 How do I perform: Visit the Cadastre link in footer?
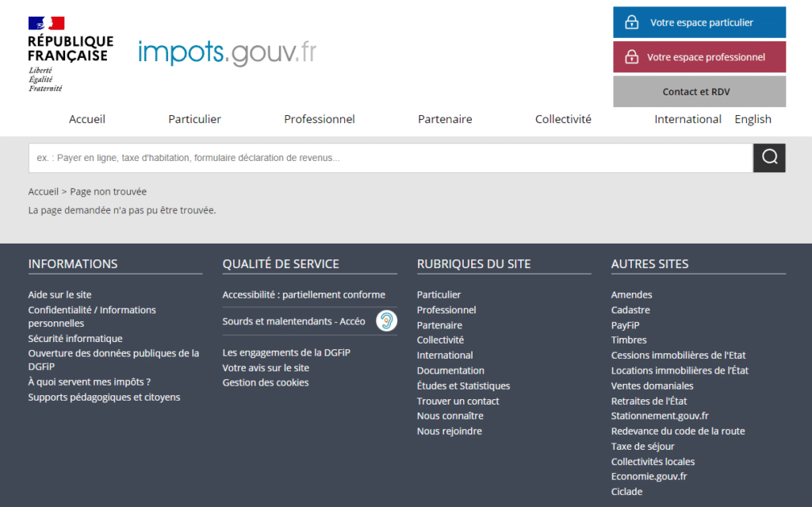pos(630,310)
